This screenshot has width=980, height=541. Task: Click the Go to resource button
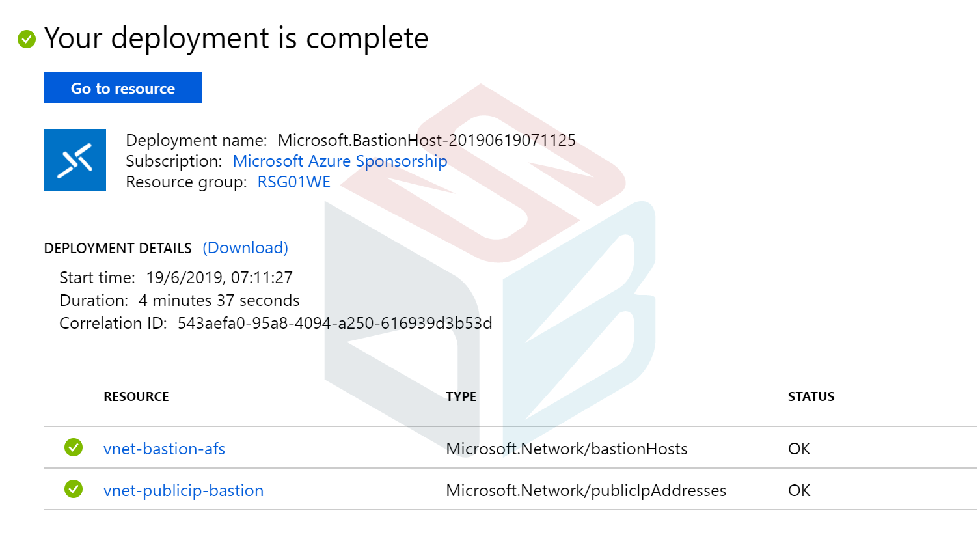123,87
